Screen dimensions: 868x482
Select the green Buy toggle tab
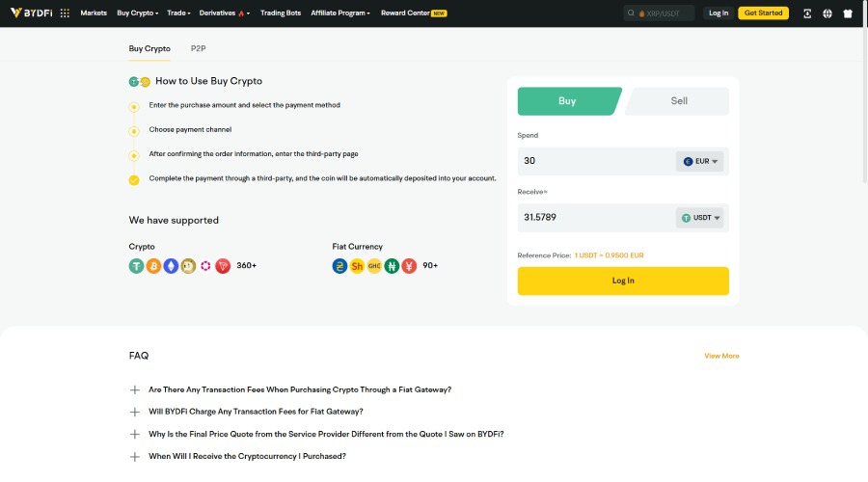[x=568, y=101]
